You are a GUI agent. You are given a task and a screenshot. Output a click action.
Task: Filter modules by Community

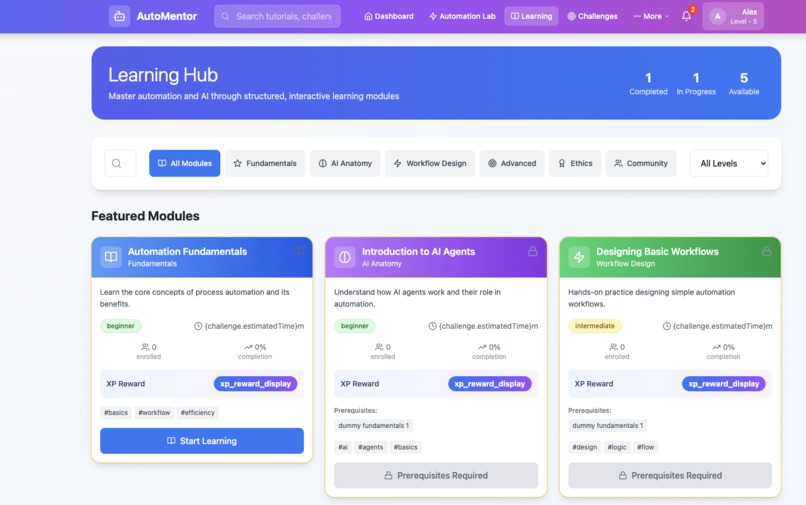(x=641, y=164)
